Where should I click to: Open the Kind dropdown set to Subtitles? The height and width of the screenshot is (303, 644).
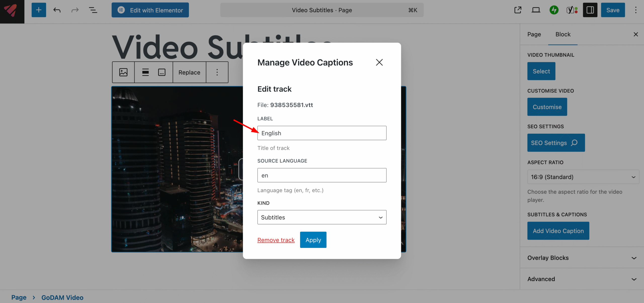(321, 217)
